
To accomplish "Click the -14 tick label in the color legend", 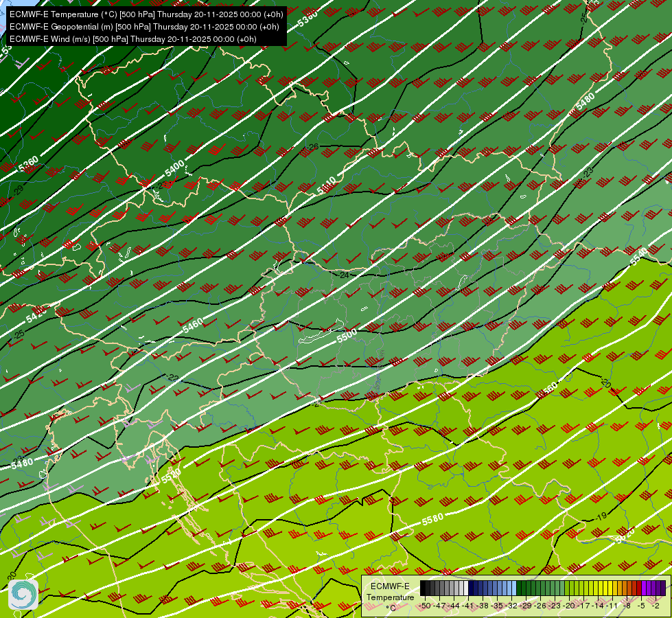I will 599,606.
